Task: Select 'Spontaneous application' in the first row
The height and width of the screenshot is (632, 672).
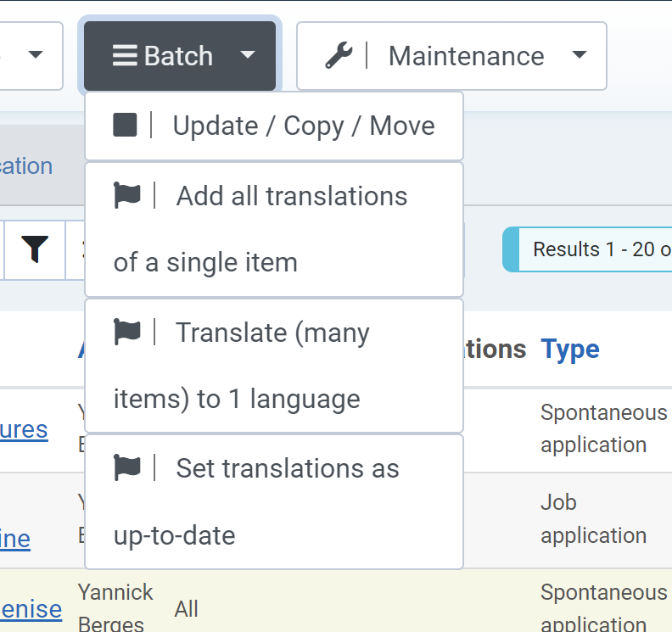Action: click(604, 428)
